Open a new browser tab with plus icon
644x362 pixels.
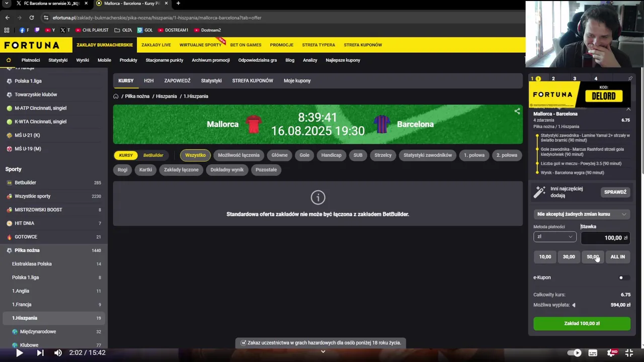pyautogui.click(x=178, y=4)
